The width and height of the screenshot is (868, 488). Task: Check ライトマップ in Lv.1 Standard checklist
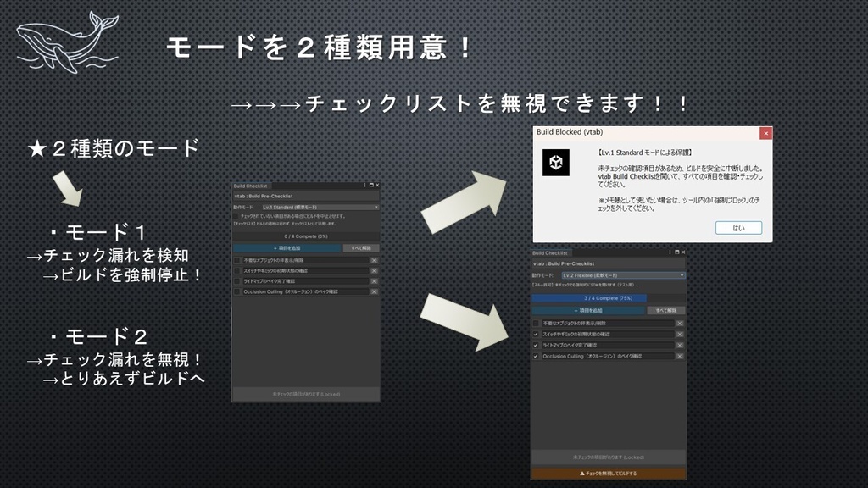[237, 281]
